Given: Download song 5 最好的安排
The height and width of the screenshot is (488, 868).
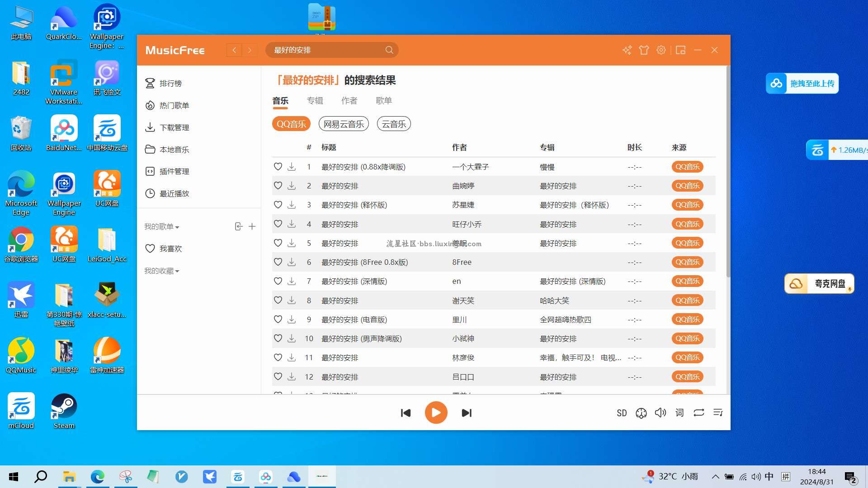Looking at the screenshot, I should 292,243.
